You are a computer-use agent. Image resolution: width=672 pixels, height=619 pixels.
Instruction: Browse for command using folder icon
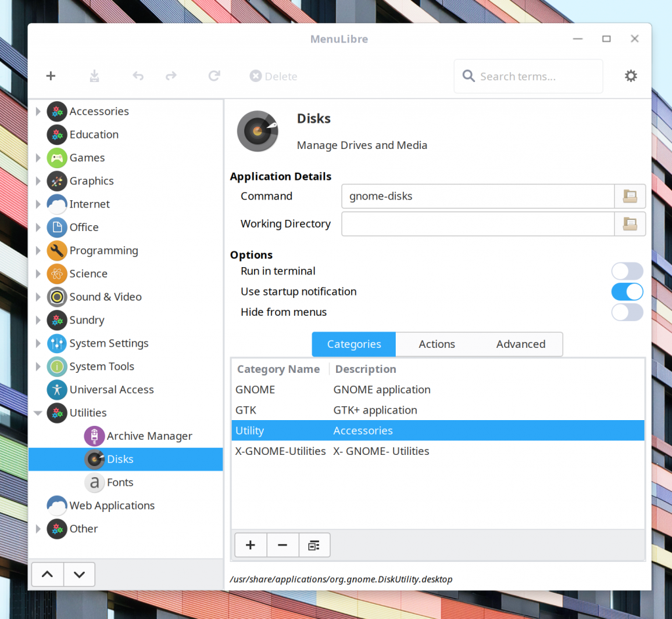[x=629, y=196]
